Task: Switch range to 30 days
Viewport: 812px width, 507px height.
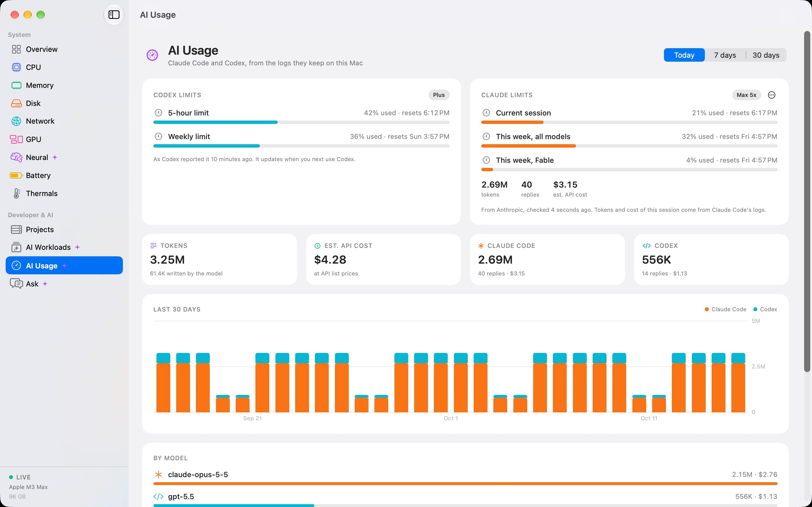Action: click(766, 55)
